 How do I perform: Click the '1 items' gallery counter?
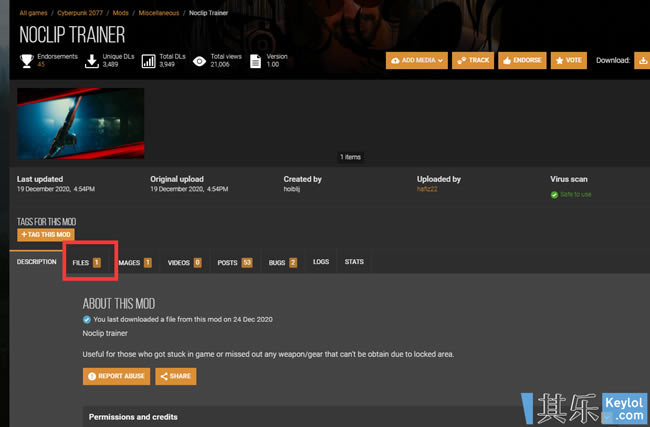coord(350,157)
